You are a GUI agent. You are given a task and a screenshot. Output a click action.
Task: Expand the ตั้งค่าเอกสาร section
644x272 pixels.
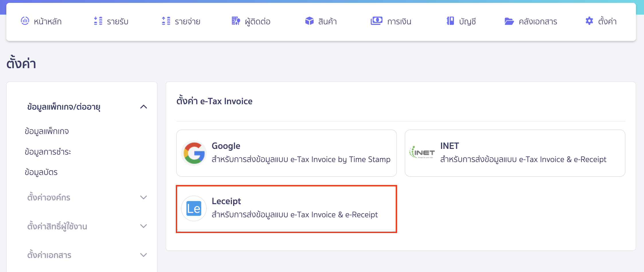(144, 255)
